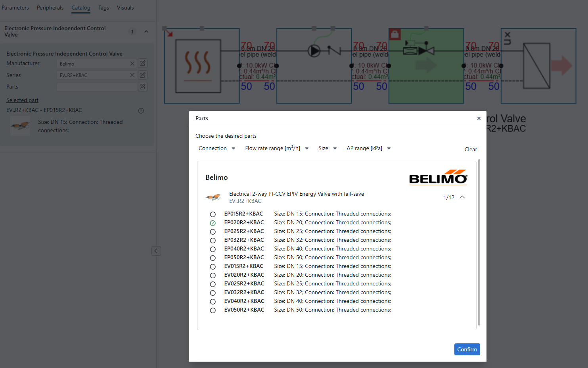Click the empty Parts input field
Image resolution: width=588 pixels, height=368 pixels.
97,87
